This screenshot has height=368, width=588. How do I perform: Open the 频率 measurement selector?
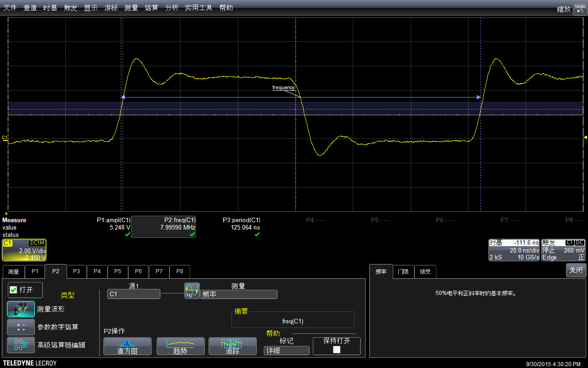(238, 294)
